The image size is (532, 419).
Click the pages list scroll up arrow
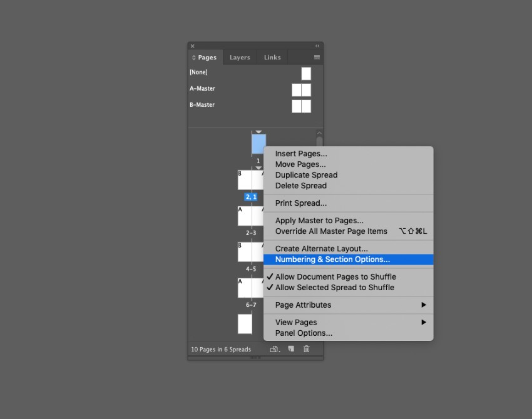tap(319, 133)
